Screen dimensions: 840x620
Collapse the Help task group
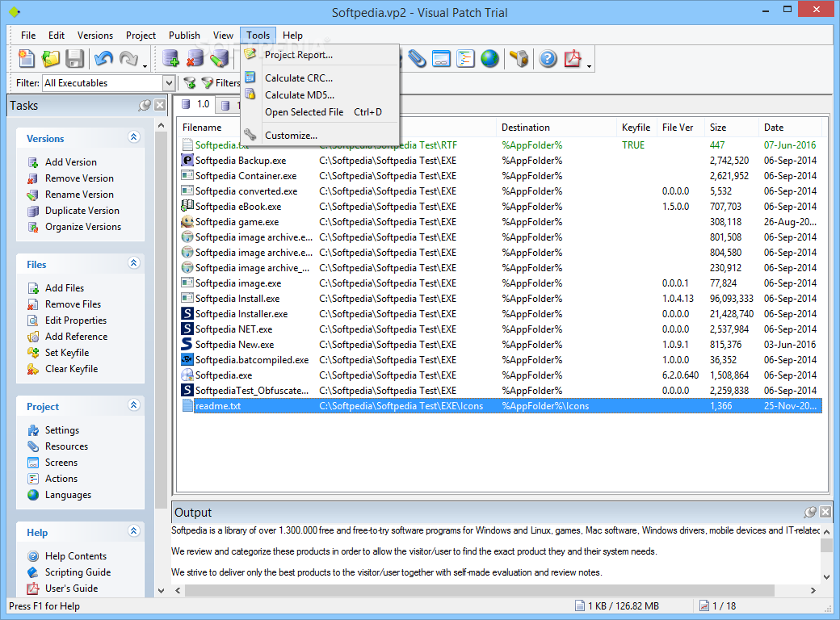pyautogui.click(x=134, y=531)
